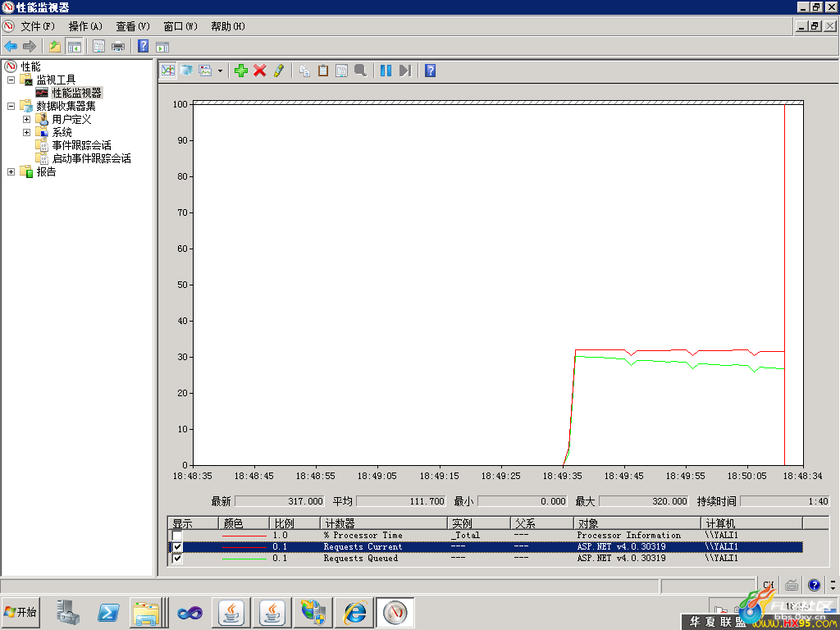Click the red vertical time marker in graph

pyautogui.click(x=785, y=284)
